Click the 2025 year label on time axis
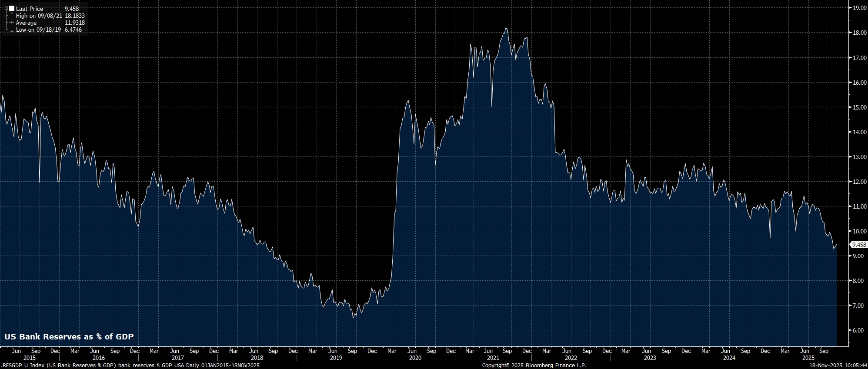Image resolution: width=868 pixels, height=369 pixels. [x=808, y=358]
